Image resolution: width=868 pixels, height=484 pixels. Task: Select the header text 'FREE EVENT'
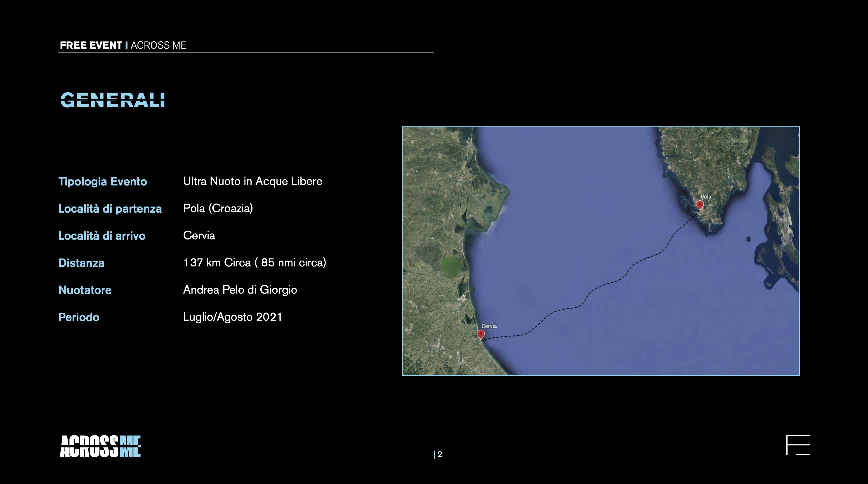pyautogui.click(x=91, y=45)
